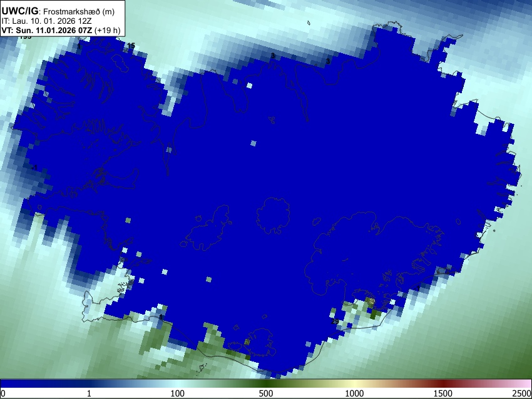
Task: Click the dark red segment of color bar
Action: (442, 384)
